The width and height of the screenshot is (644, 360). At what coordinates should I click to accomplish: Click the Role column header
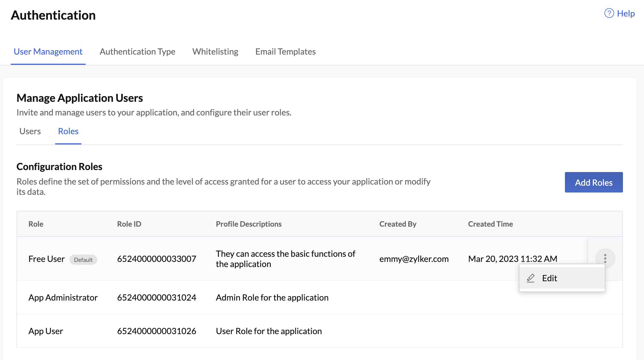36,224
